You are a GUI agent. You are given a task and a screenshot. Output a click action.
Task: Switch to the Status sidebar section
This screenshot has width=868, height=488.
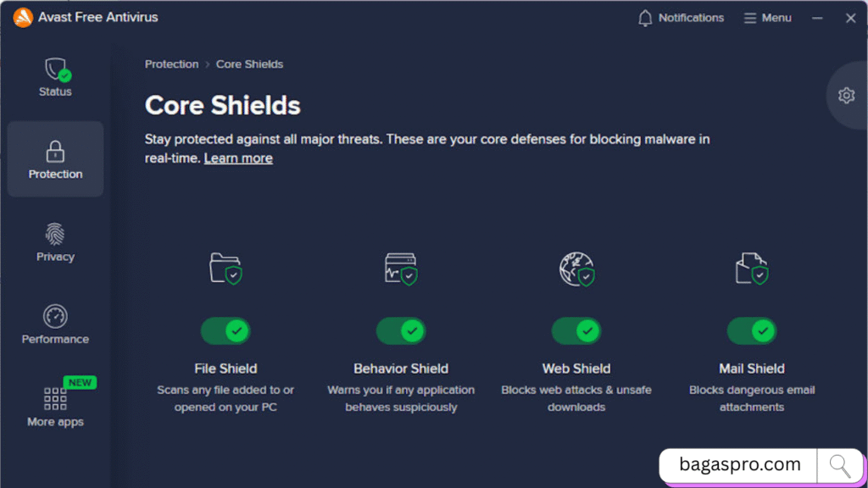[x=55, y=80]
